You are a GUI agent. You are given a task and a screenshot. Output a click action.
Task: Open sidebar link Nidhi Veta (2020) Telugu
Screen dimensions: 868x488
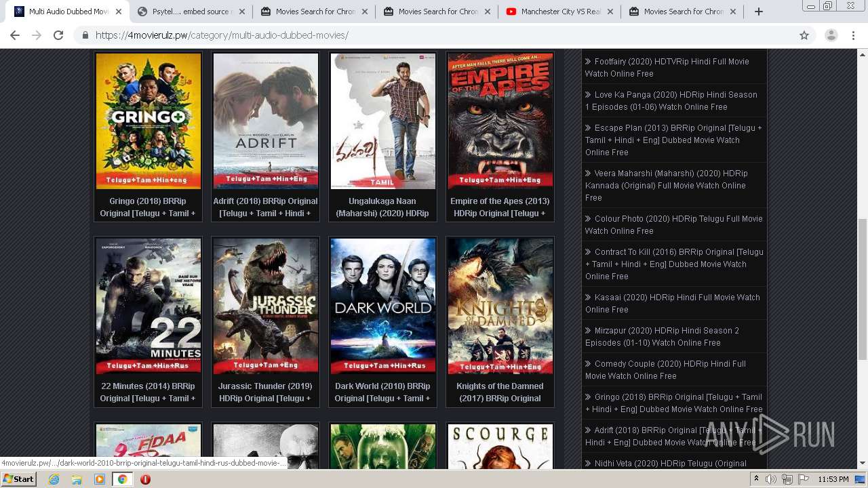point(666,464)
